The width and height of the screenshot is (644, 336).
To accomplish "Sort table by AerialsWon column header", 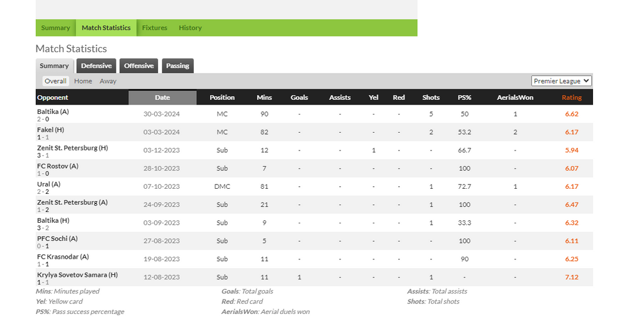I will point(515,98).
